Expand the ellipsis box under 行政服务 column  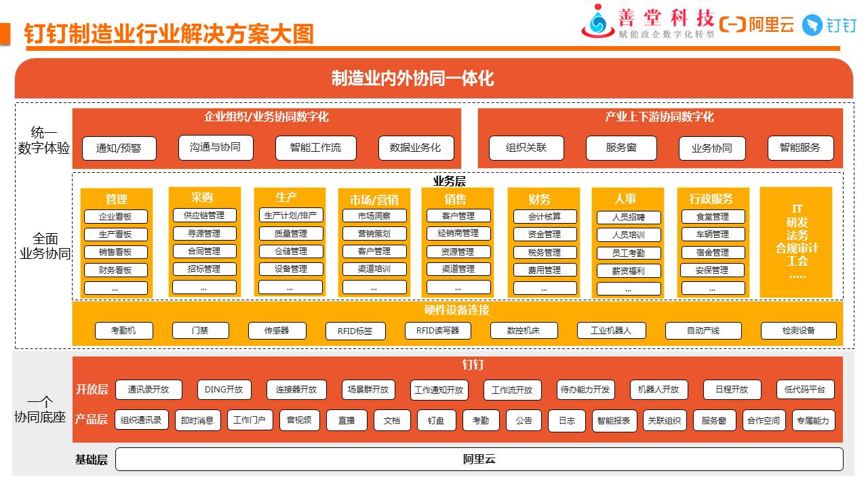[x=713, y=288]
